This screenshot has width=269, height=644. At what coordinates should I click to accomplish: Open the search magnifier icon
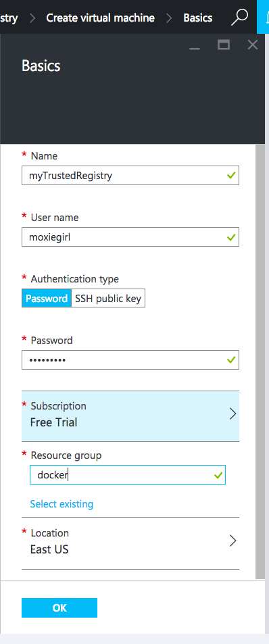pyautogui.click(x=240, y=18)
